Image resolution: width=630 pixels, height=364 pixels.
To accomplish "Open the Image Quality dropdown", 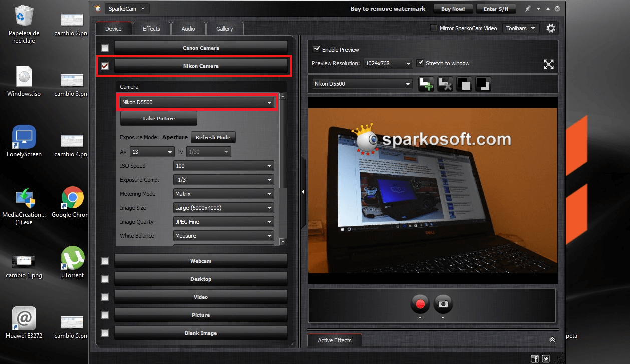I will [224, 222].
